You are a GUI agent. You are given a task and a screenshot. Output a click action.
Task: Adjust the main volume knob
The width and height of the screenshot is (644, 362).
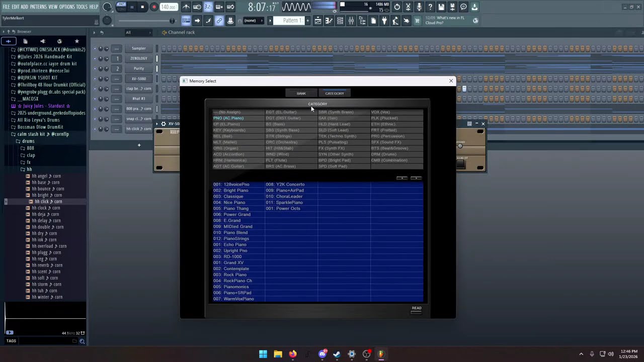107,7
